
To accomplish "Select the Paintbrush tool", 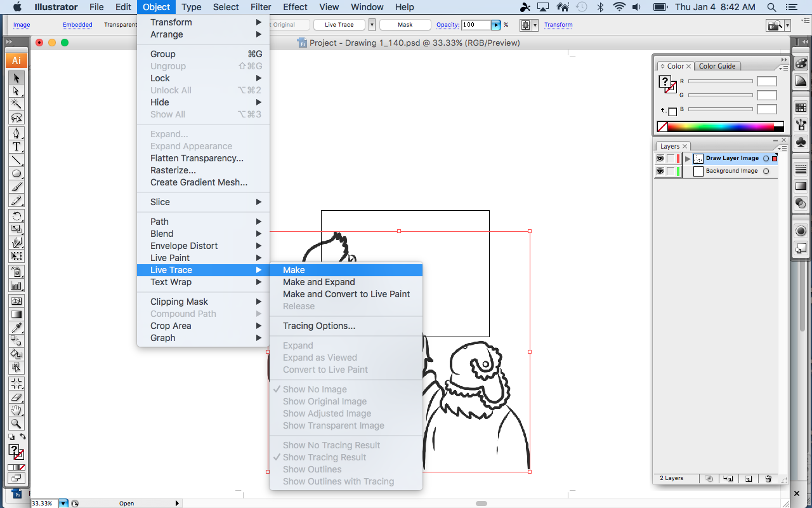I will coord(16,187).
